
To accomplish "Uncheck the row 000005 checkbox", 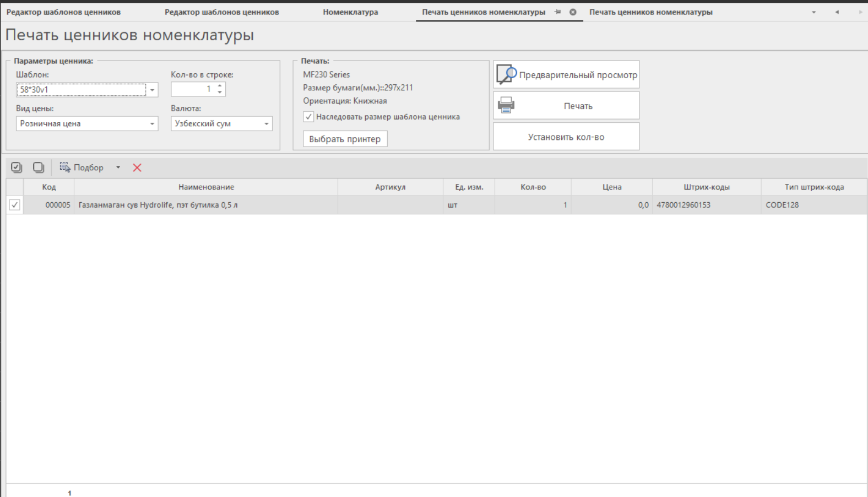I will (15, 205).
